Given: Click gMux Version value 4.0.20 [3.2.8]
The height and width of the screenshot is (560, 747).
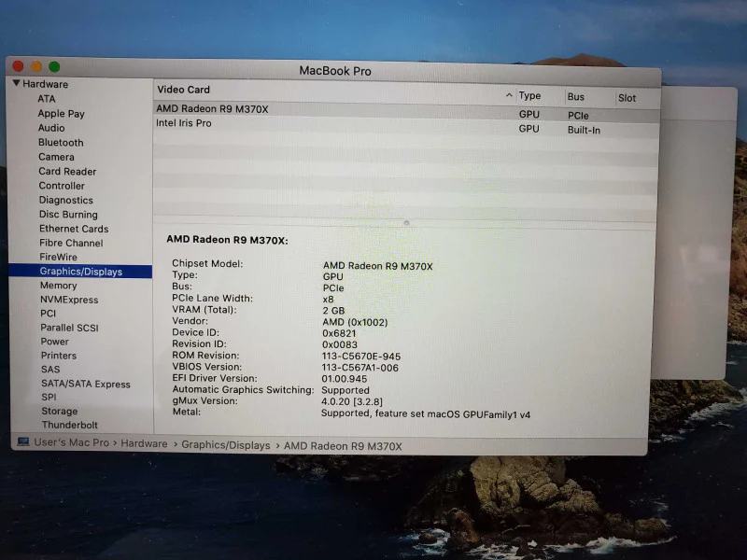Looking at the screenshot, I should [352, 402].
